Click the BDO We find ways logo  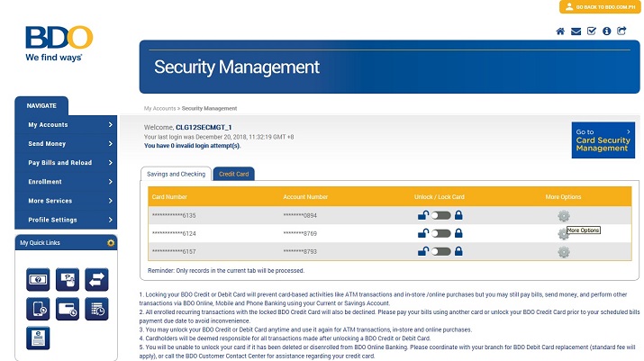[x=59, y=43]
